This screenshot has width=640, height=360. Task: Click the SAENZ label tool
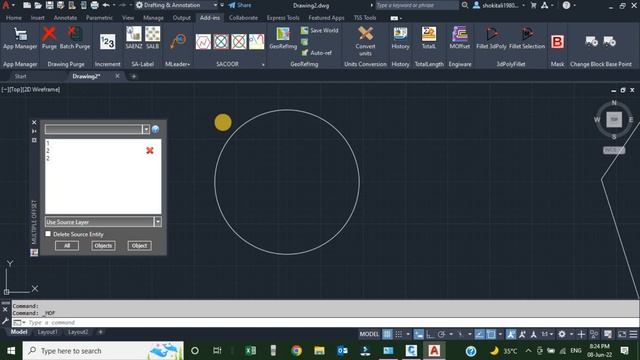pyautogui.click(x=133, y=38)
